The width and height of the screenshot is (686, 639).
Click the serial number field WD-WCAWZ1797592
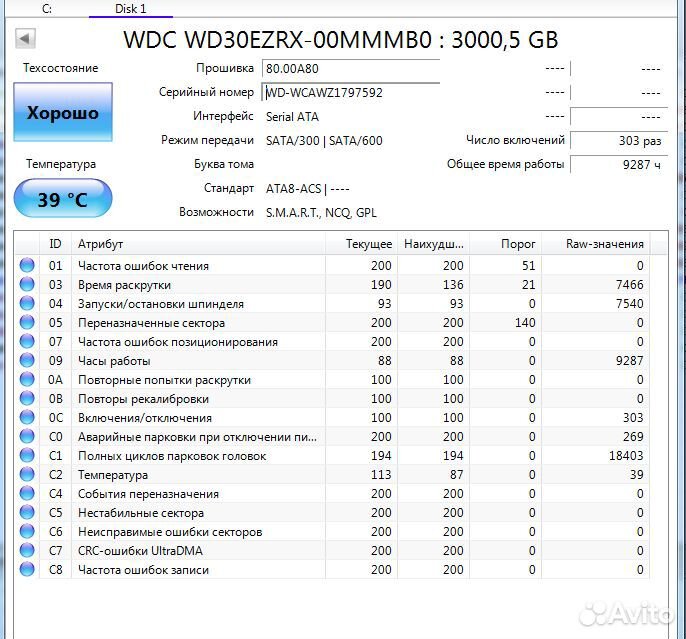click(350, 92)
